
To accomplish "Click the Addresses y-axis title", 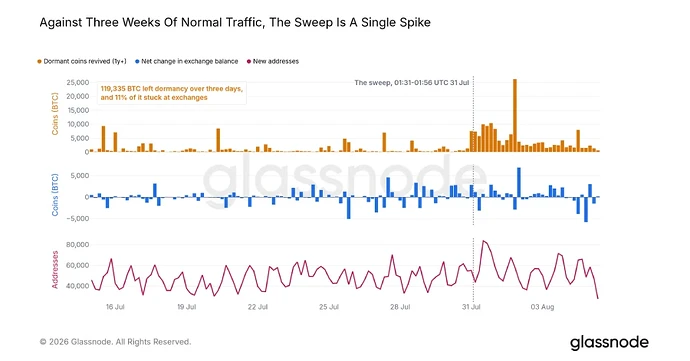I will point(55,269).
